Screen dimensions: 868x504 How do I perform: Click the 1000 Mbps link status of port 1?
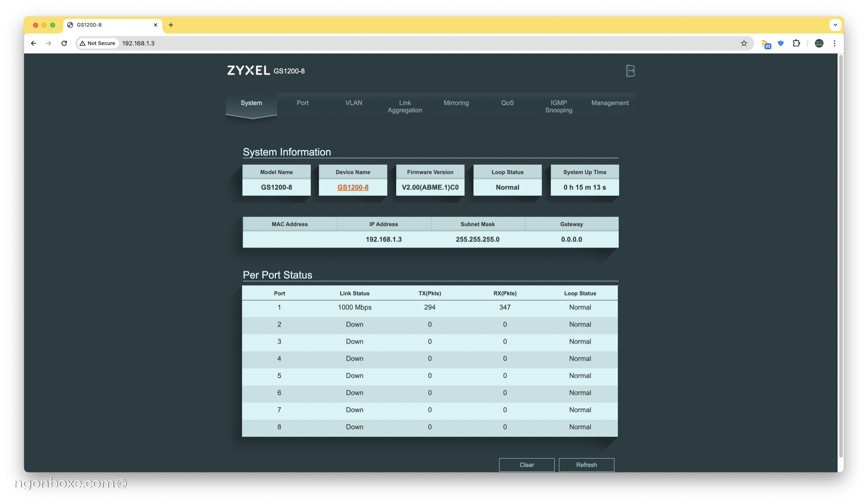click(354, 307)
